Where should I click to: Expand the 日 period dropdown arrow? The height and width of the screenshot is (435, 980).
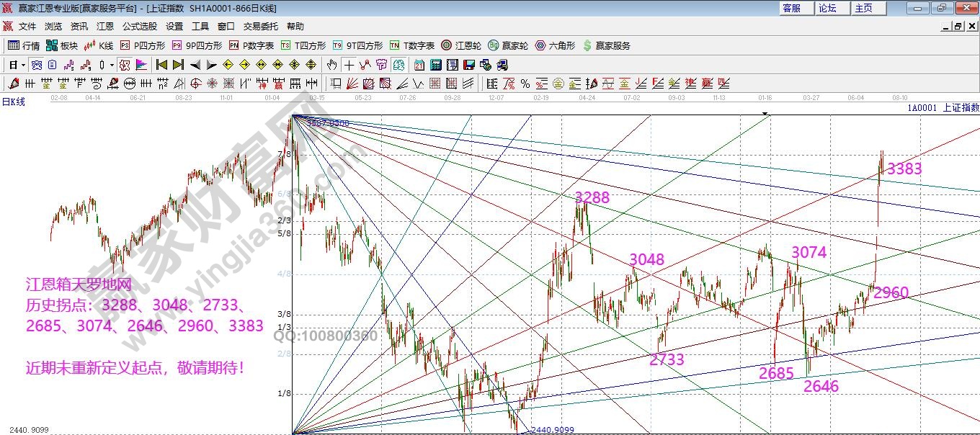pyautogui.click(x=23, y=65)
